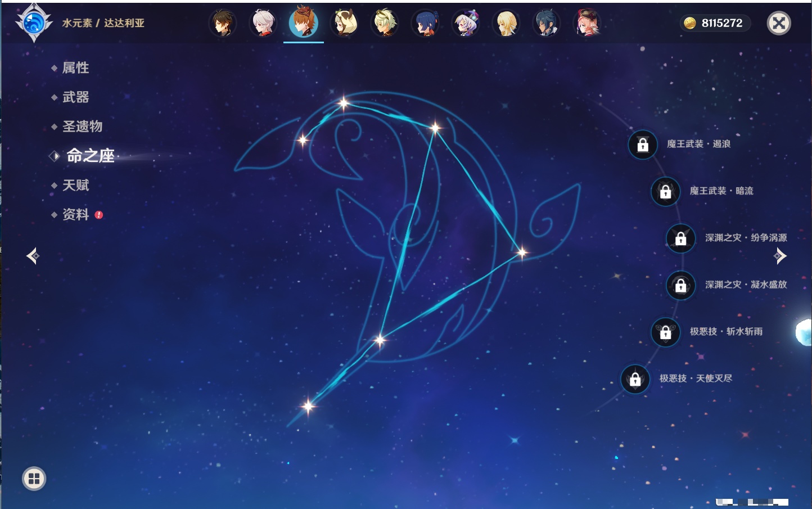The image size is (812, 509).
Task: Open the 武器 weapon tab
Action: pyautogui.click(x=75, y=97)
